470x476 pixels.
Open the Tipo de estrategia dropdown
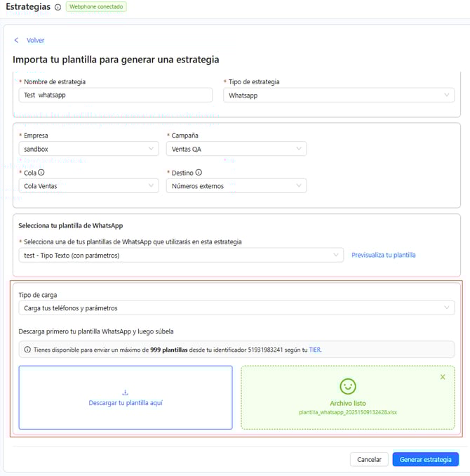338,95
